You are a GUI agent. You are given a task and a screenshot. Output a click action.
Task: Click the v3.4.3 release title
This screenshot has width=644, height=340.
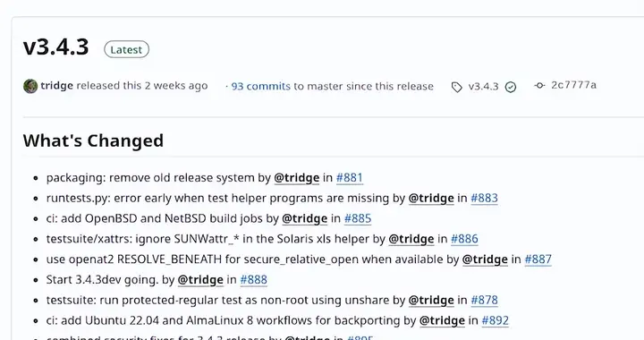point(55,47)
